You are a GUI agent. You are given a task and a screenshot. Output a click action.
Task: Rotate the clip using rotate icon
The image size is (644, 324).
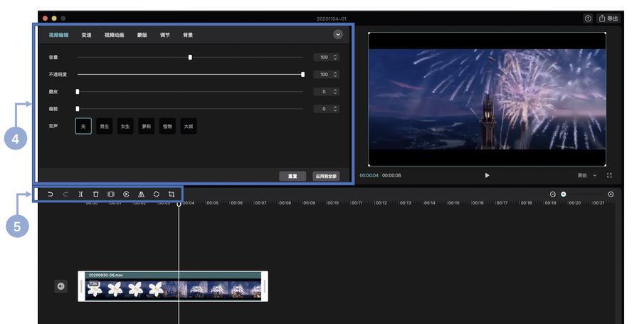click(157, 194)
